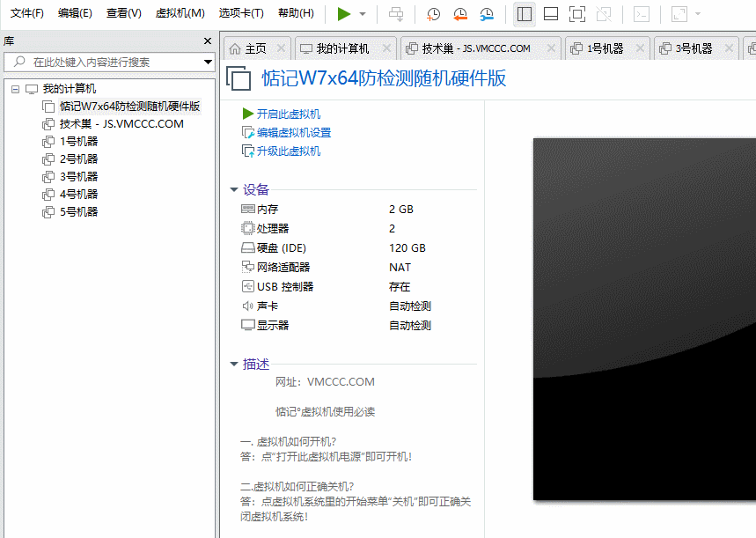Toggle the thumbnail bar view

click(x=549, y=14)
